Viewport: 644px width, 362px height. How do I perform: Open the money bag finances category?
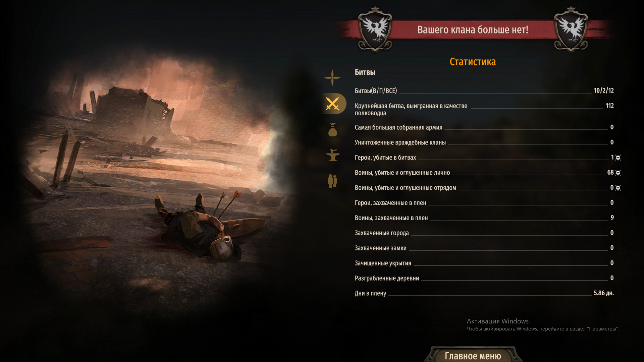[x=332, y=129]
